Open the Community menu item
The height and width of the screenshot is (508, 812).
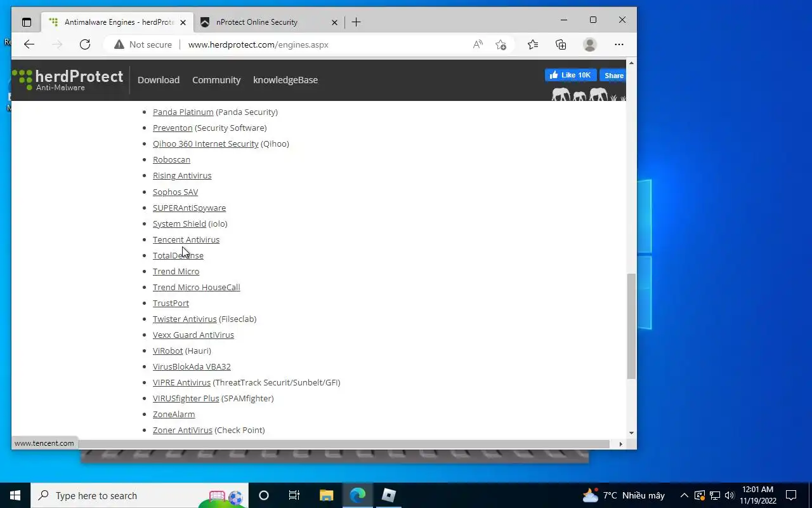point(216,80)
